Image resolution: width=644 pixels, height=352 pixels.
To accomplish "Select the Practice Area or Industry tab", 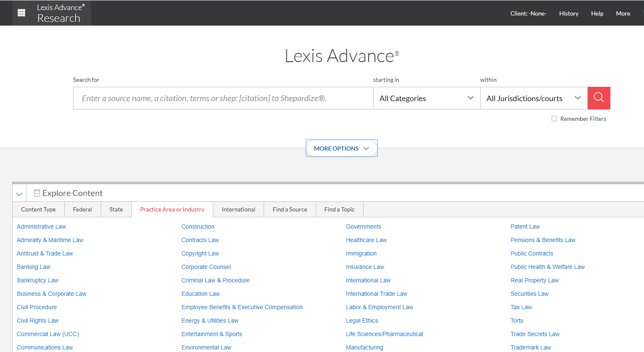I will click(x=172, y=209).
